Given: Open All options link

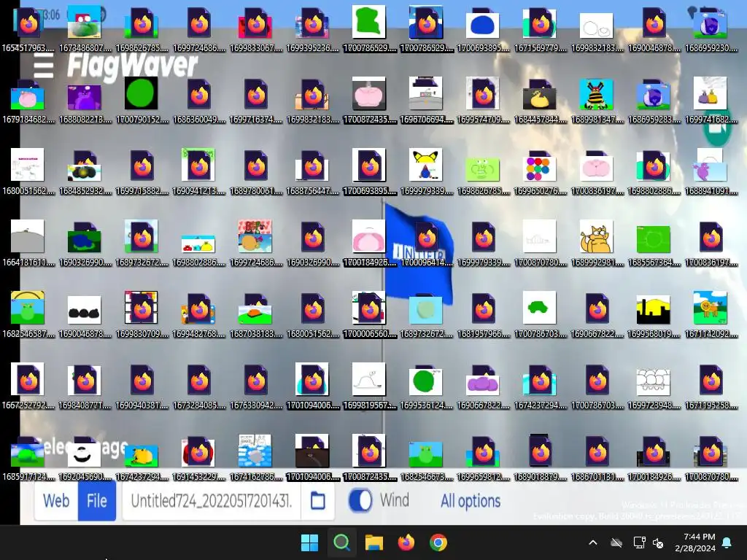Looking at the screenshot, I should tap(471, 501).
